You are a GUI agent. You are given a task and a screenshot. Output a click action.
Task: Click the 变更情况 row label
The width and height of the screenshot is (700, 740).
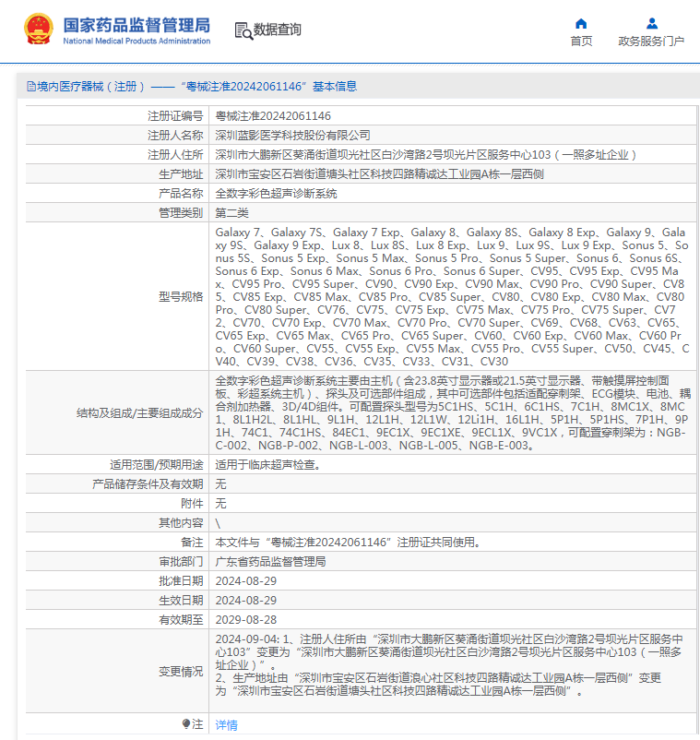click(180, 671)
